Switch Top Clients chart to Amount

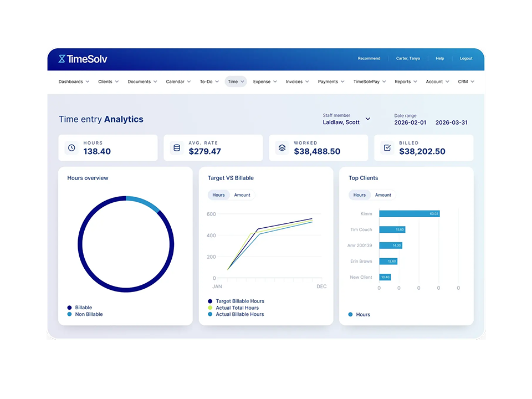click(x=383, y=195)
